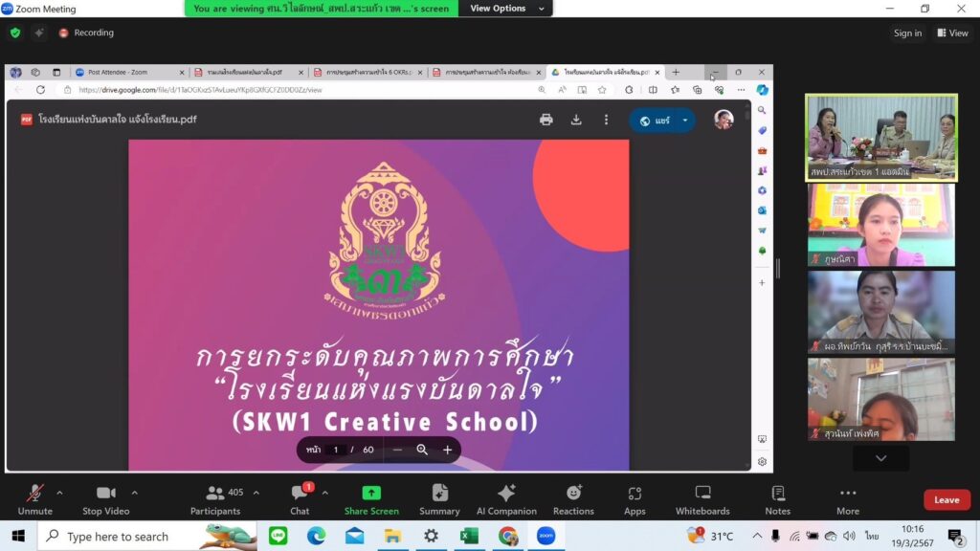Open Zoom Notes
This screenshot has height=551, width=980.
click(x=777, y=499)
